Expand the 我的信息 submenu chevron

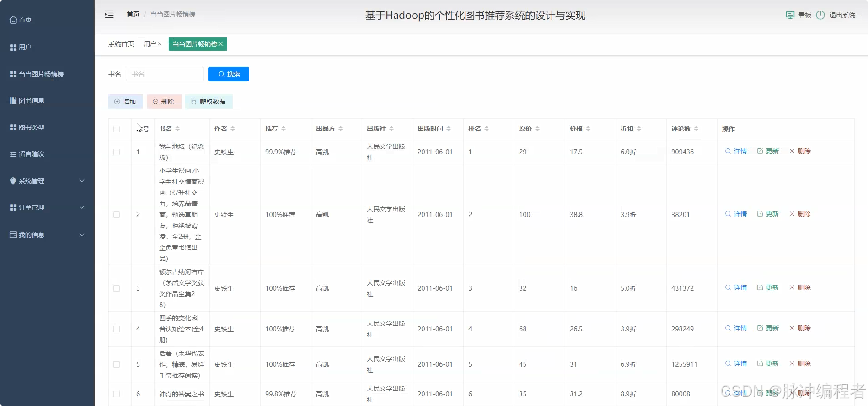(82, 235)
